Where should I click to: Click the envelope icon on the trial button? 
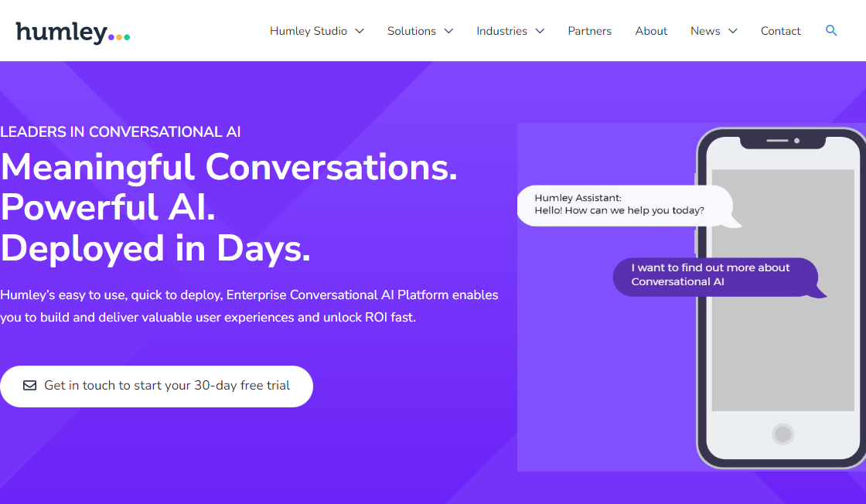point(29,386)
